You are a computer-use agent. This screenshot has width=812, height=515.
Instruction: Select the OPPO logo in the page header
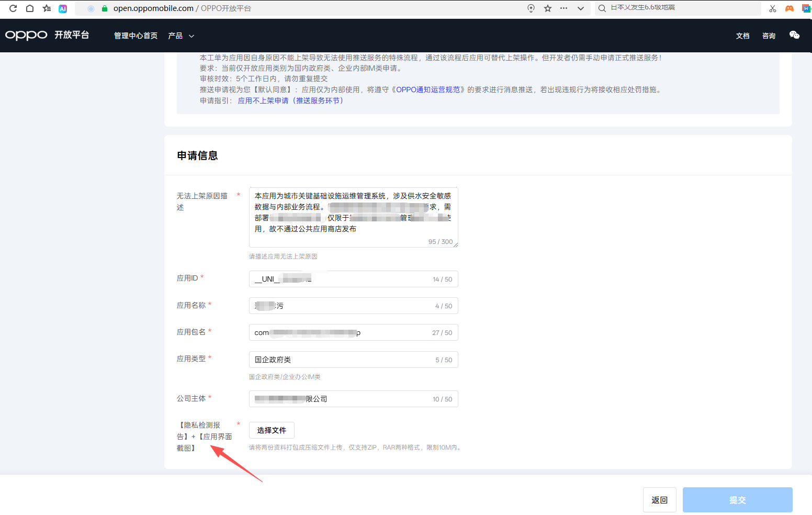(26, 35)
